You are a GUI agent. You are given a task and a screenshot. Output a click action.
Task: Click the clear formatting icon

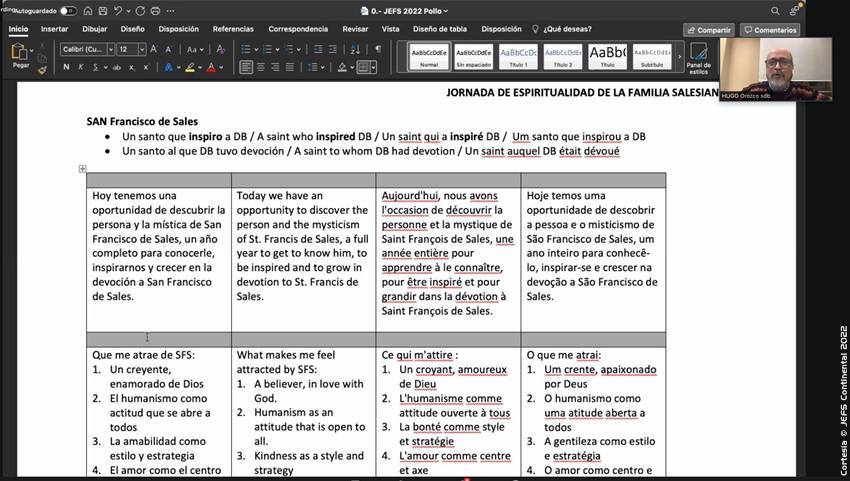pyautogui.click(x=221, y=49)
